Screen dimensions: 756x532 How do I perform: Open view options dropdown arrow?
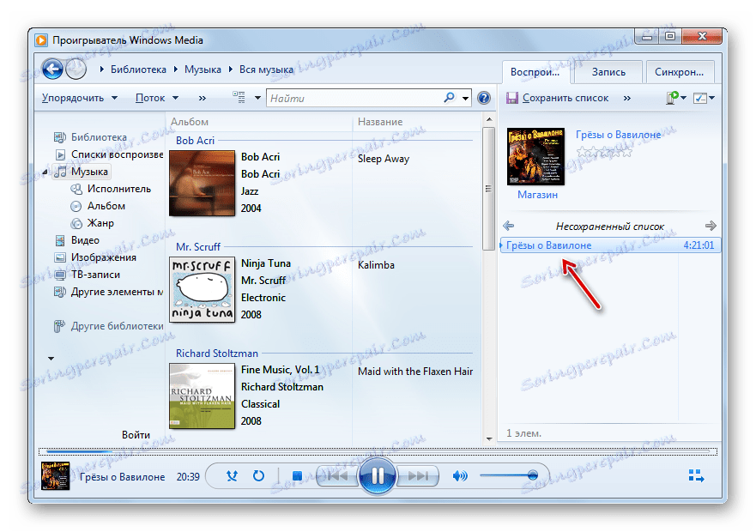point(258,98)
